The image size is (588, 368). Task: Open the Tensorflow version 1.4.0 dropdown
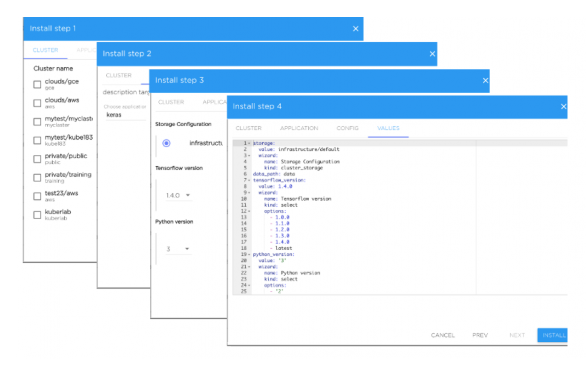[x=178, y=195]
